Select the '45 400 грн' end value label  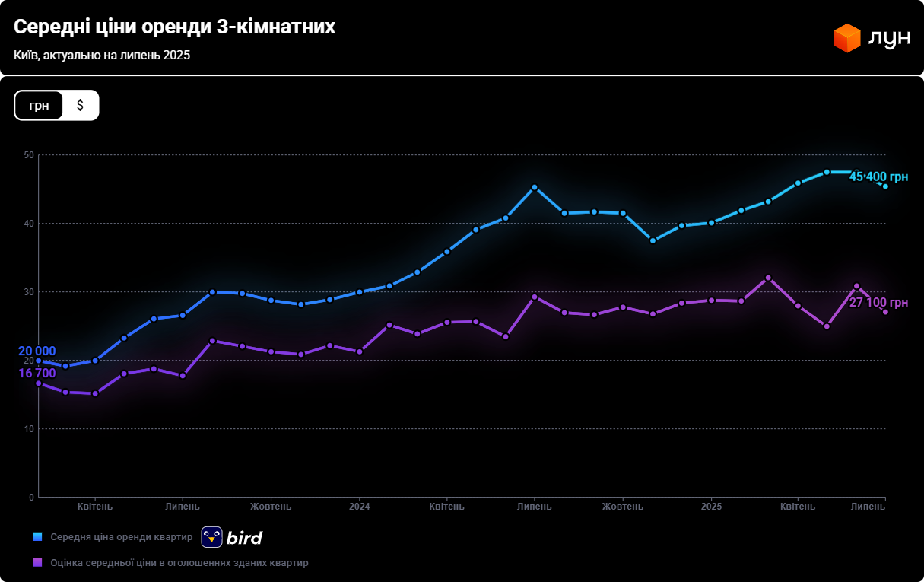pos(878,177)
